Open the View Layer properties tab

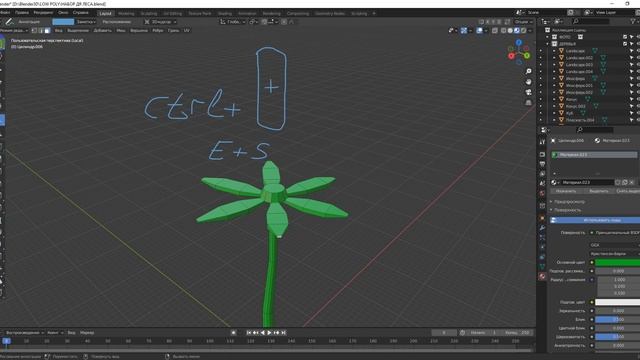(x=542, y=174)
